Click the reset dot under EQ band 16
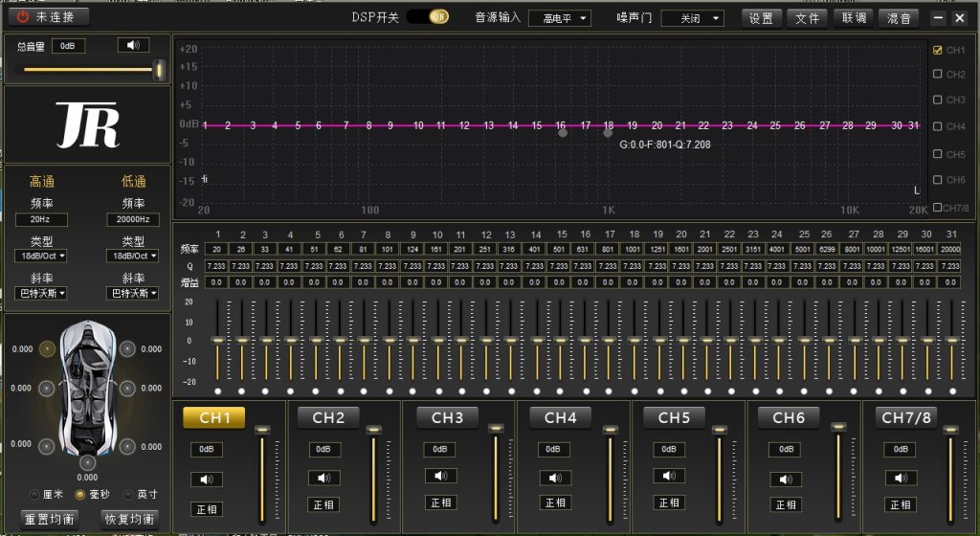 coord(585,391)
